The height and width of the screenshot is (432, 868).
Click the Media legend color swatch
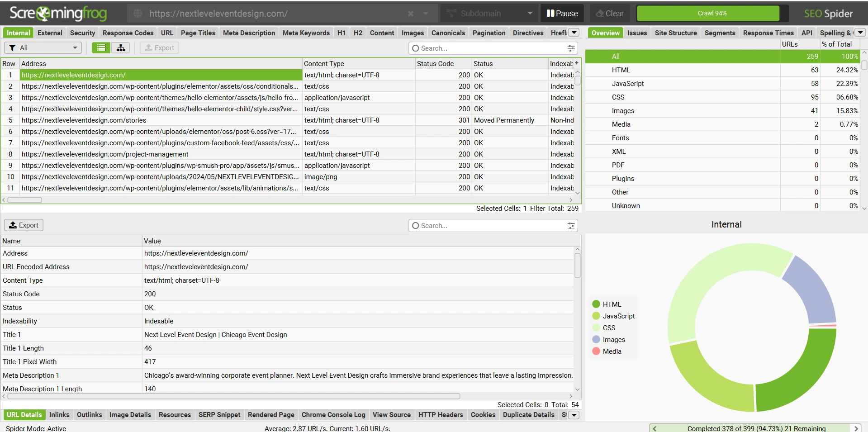point(596,351)
